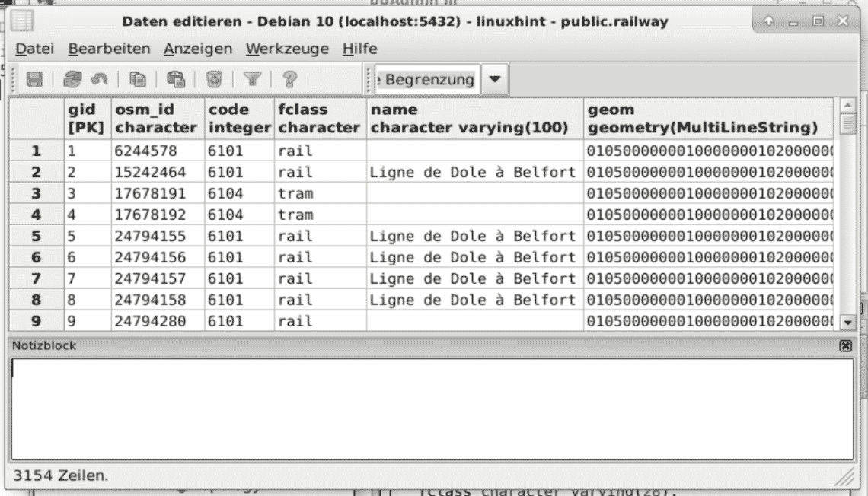
Task: Click osm_id cell 24794156
Action: 158,257
